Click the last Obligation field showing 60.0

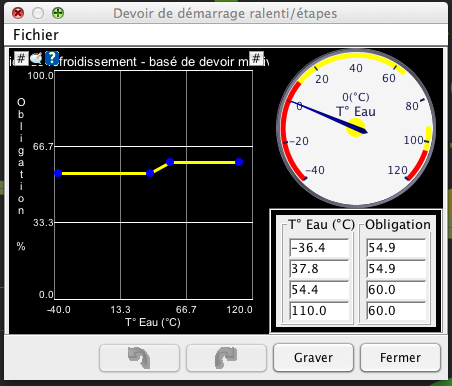(x=396, y=311)
